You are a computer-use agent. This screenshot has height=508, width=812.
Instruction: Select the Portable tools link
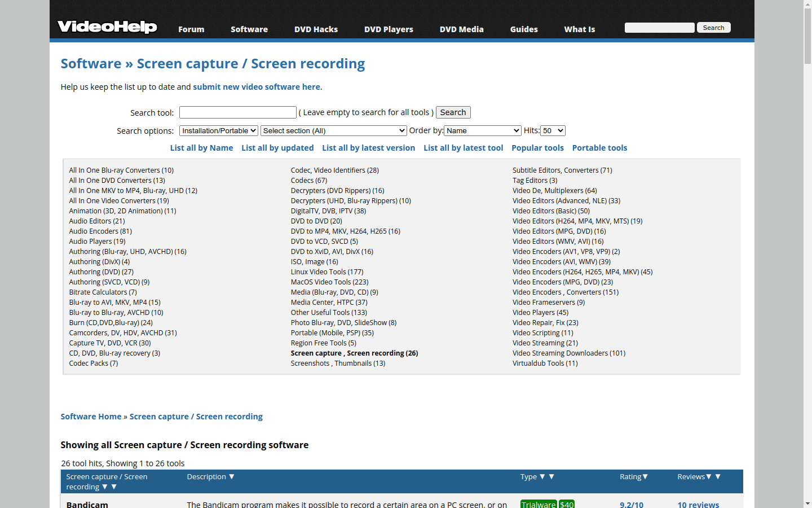(x=599, y=148)
